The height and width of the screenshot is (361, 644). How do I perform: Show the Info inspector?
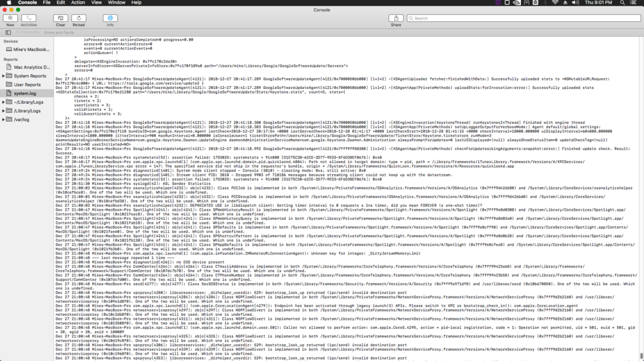click(x=110, y=19)
